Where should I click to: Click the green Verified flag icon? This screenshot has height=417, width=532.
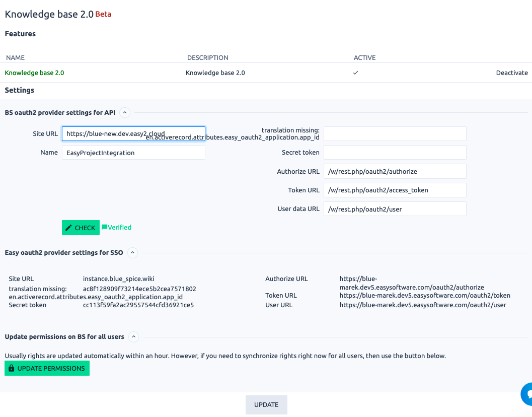[105, 227]
